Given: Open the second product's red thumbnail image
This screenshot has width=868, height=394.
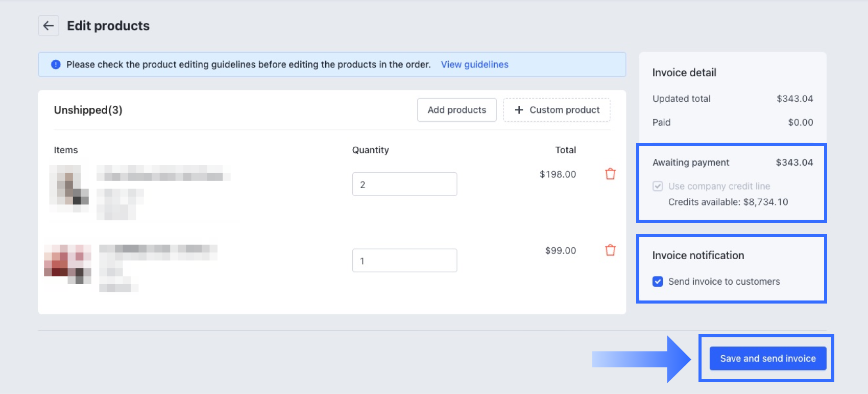Looking at the screenshot, I should [68, 264].
